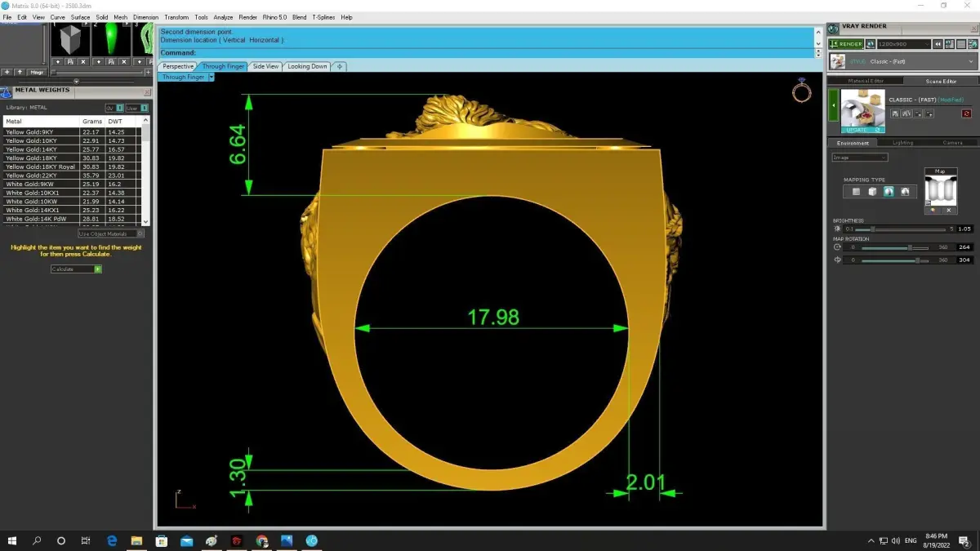Switch to the Perspective viewport tab
This screenshot has height=551, width=980.
[x=178, y=66]
